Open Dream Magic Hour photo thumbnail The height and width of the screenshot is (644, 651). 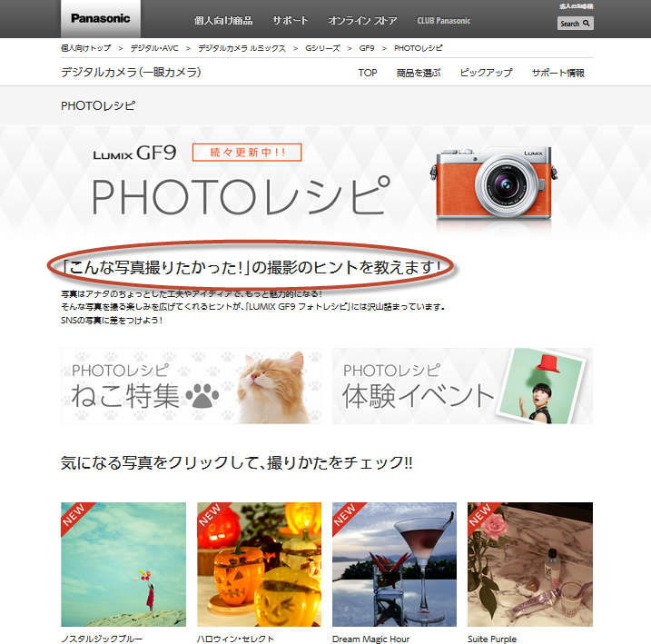coord(394,564)
